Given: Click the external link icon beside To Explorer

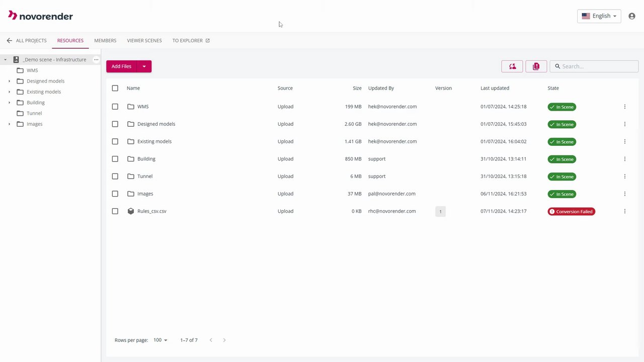Looking at the screenshot, I should [x=207, y=41].
